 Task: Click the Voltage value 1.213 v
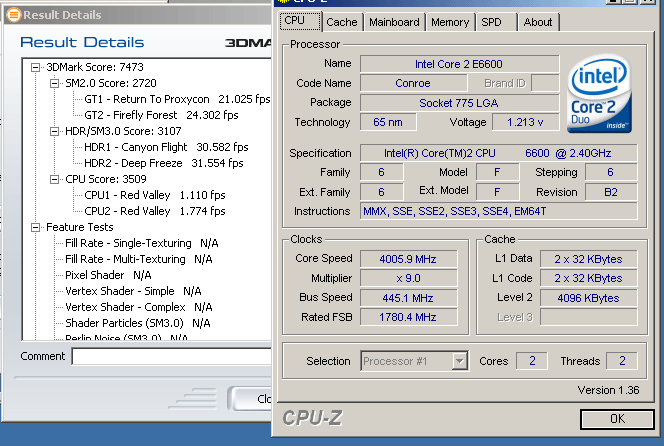525,122
